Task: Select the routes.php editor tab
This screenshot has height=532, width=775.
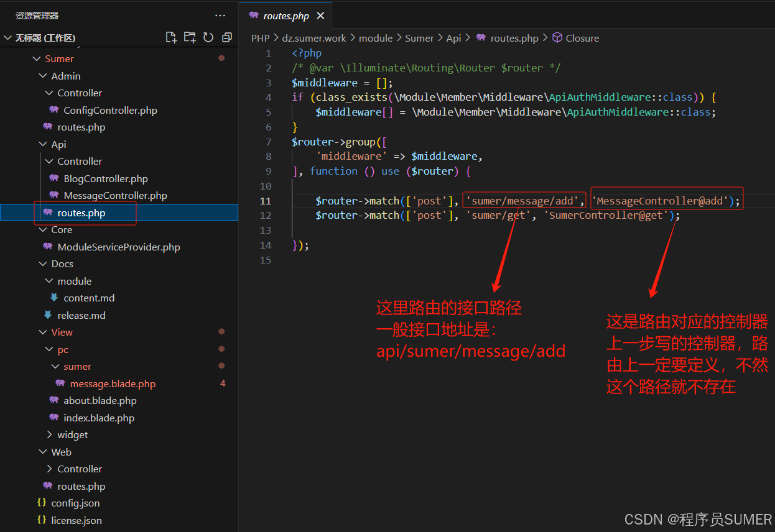Action: click(x=285, y=16)
